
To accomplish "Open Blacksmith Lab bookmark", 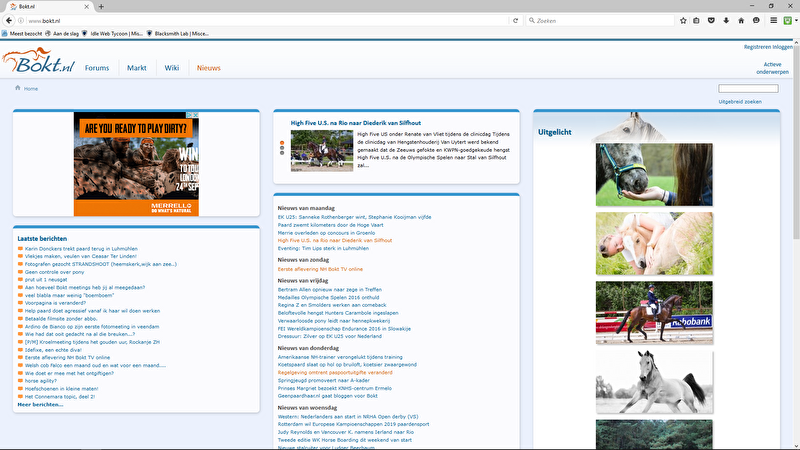I will point(178,34).
